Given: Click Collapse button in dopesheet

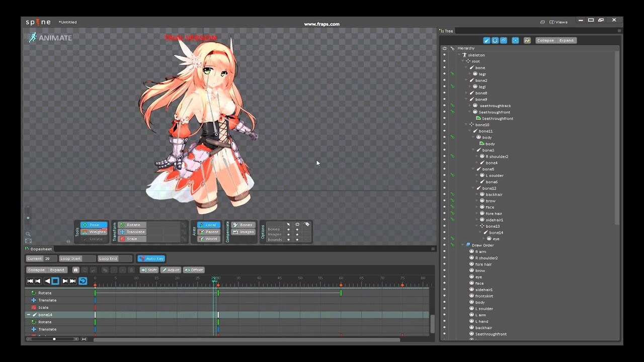Looking at the screenshot, I should point(36,270).
